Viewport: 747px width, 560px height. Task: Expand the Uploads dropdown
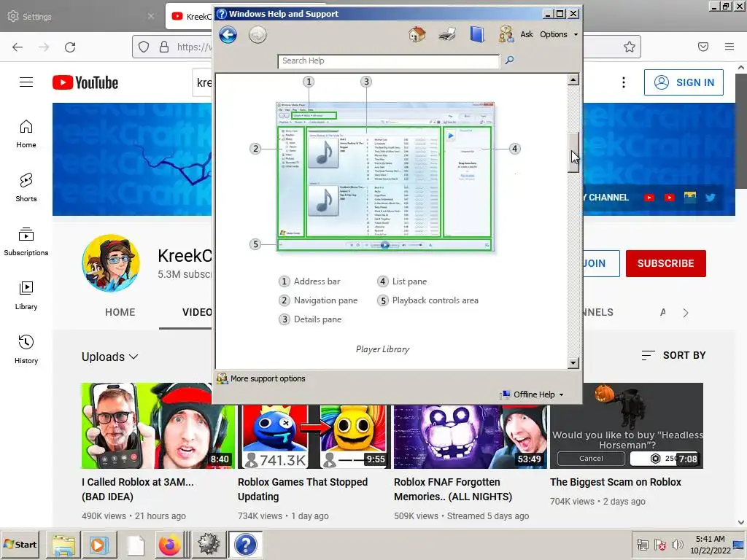pos(109,357)
